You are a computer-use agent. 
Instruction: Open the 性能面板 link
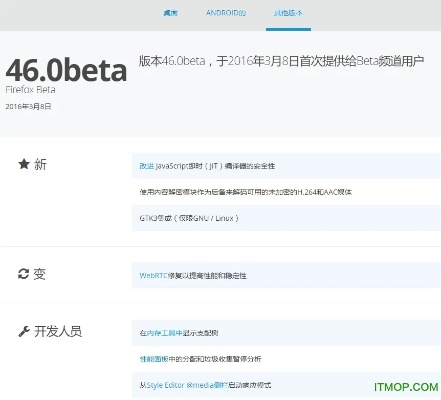click(154, 359)
